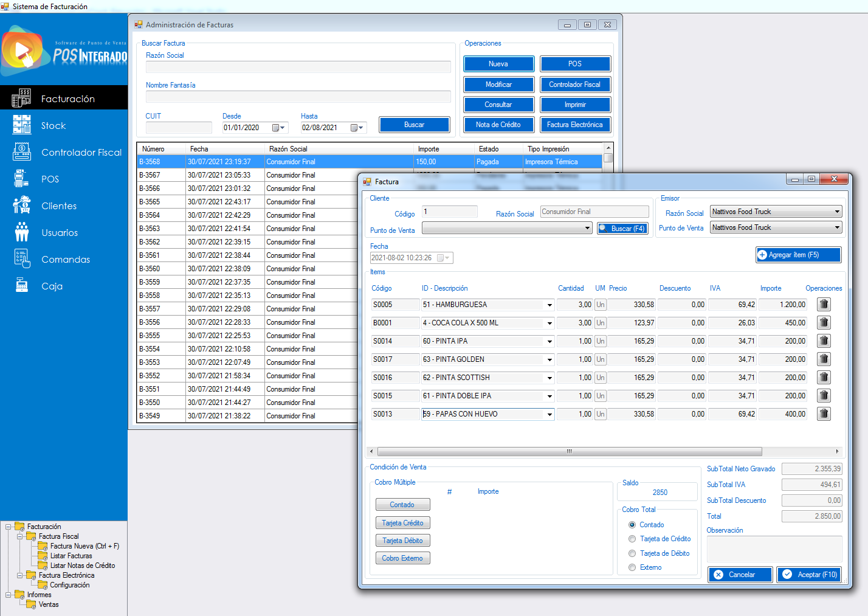
Task: Open the Hasta date calendar picker
Action: (x=357, y=128)
